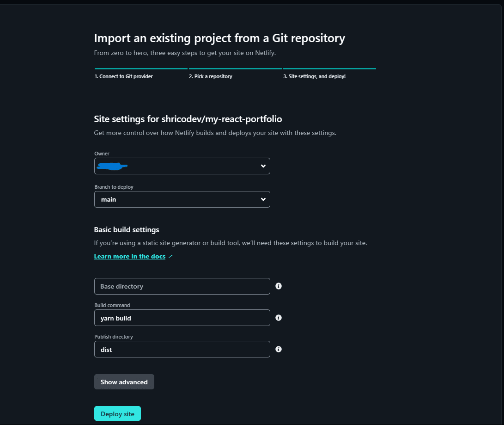Viewport: 504px width, 425px height.
Task: Focus the Base directory input field
Action: (182, 286)
